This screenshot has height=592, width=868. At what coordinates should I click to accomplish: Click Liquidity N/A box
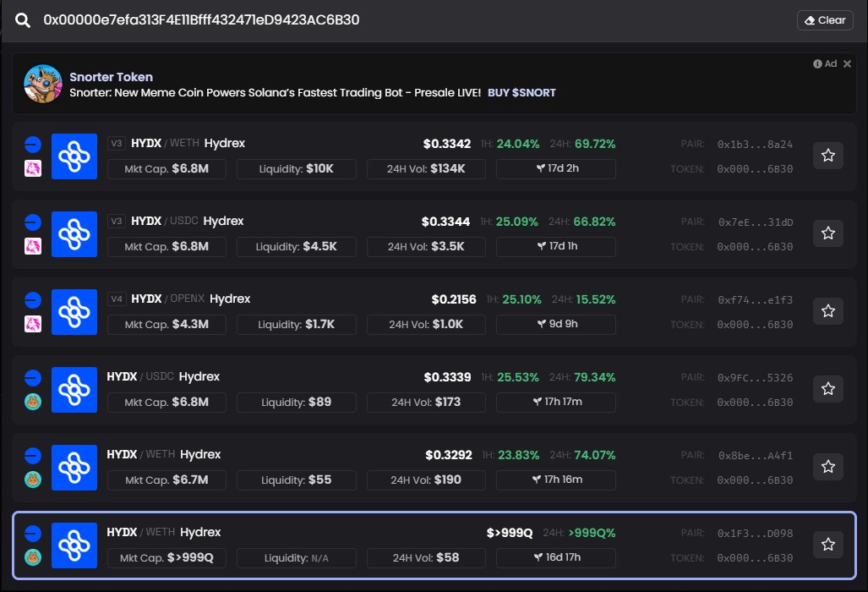coord(297,558)
